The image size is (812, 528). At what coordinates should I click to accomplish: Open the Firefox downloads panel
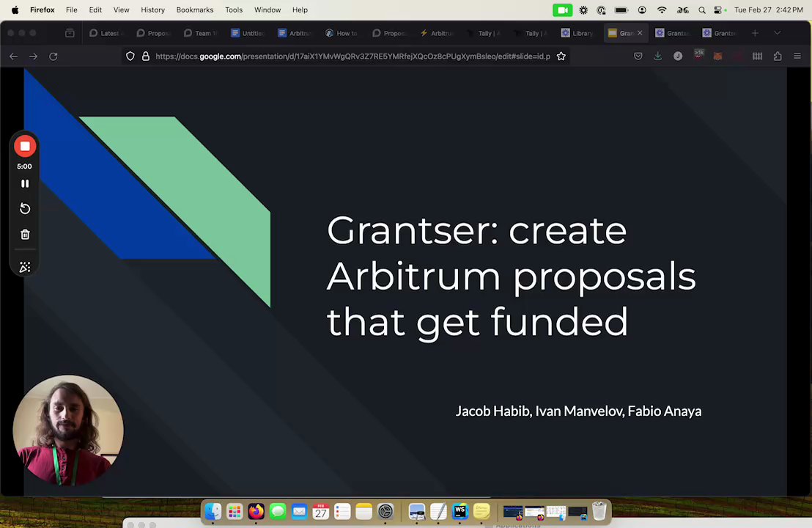click(657, 56)
